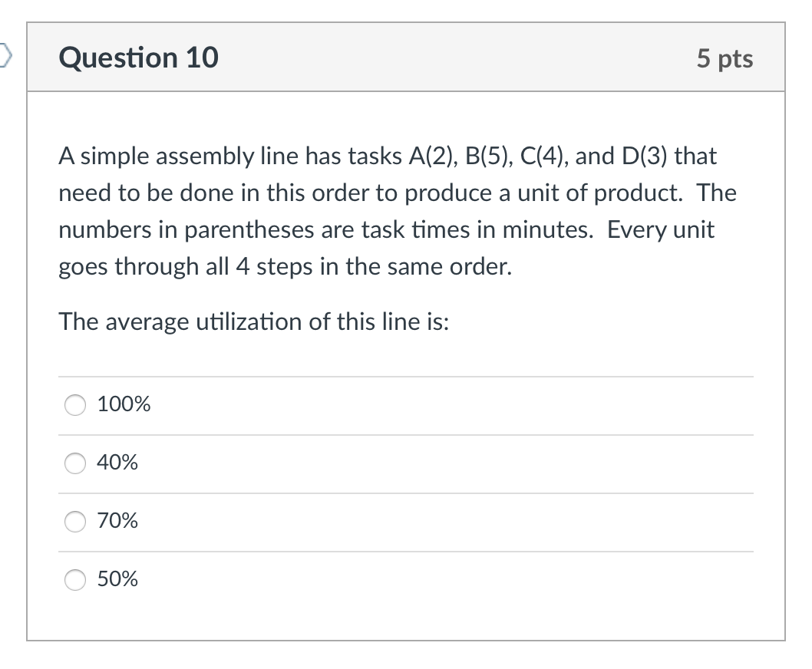
Task: Click the question card border area
Action: tap(28, 345)
